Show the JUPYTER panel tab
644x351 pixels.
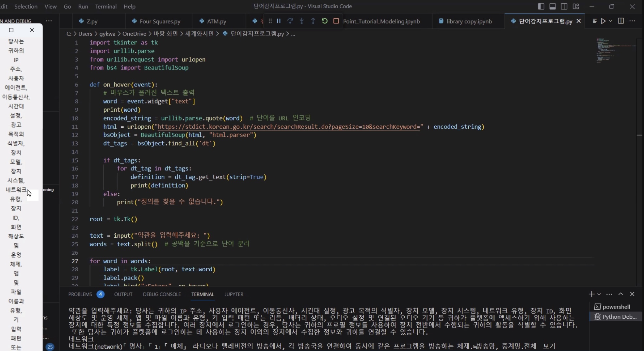click(x=234, y=294)
